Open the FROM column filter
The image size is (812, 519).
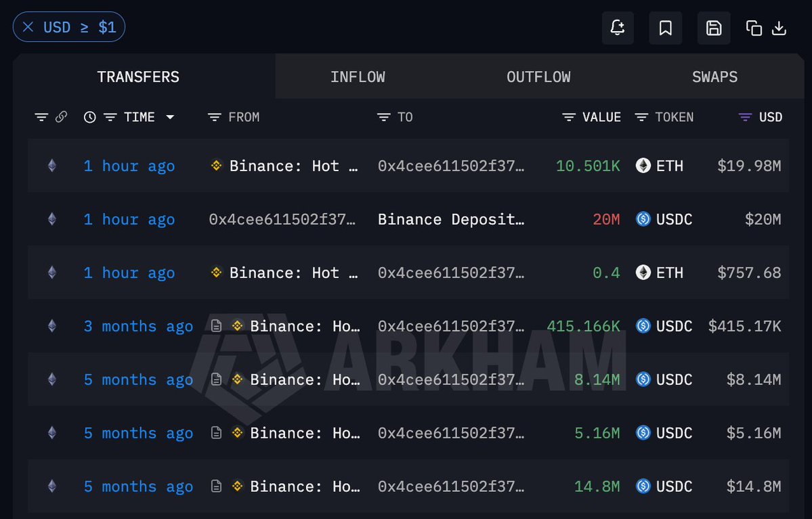(x=215, y=118)
